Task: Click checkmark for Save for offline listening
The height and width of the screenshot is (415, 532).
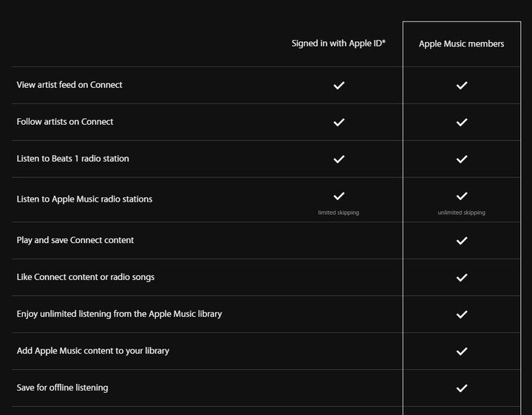Action: (x=462, y=388)
